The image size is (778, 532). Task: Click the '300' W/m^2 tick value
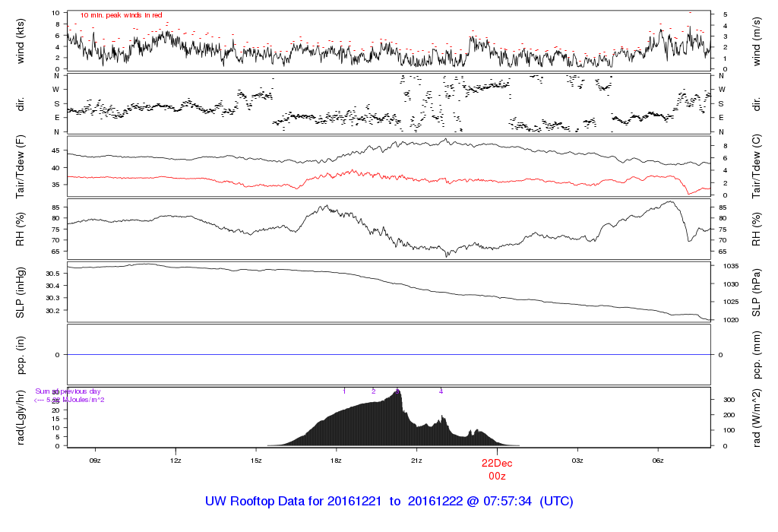(729, 400)
